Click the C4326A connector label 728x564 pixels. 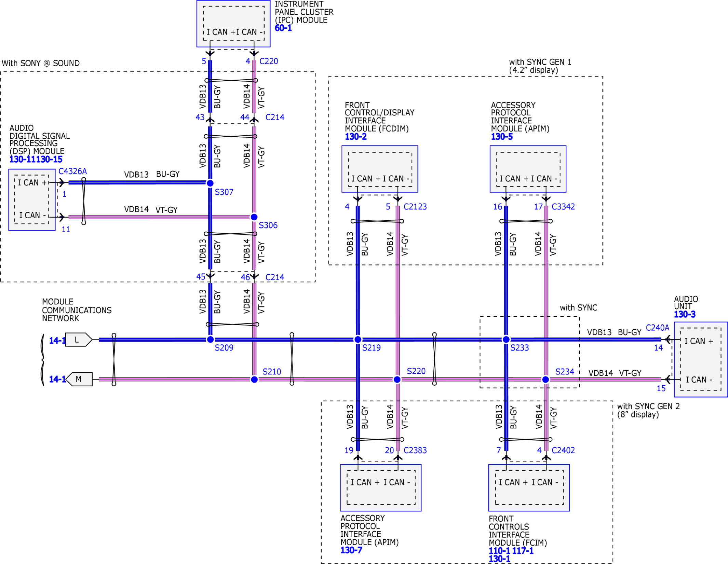(x=72, y=171)
